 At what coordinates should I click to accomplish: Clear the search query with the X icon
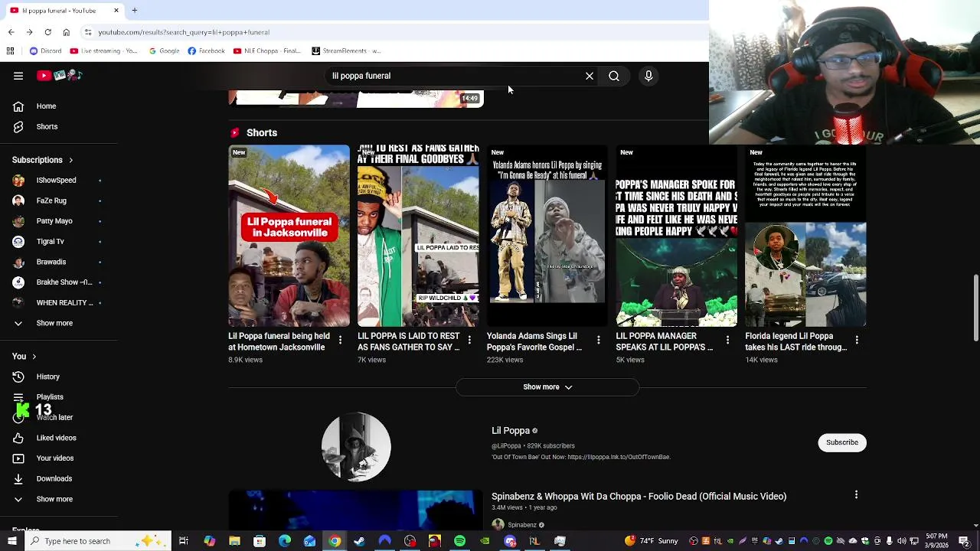pos(590,76)
